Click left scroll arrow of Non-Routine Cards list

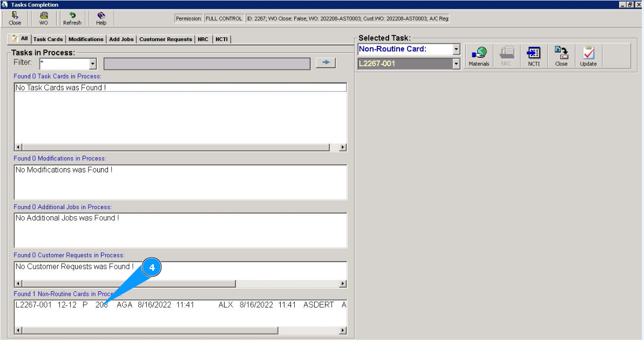pyautogui.click(x=18, y=330)
